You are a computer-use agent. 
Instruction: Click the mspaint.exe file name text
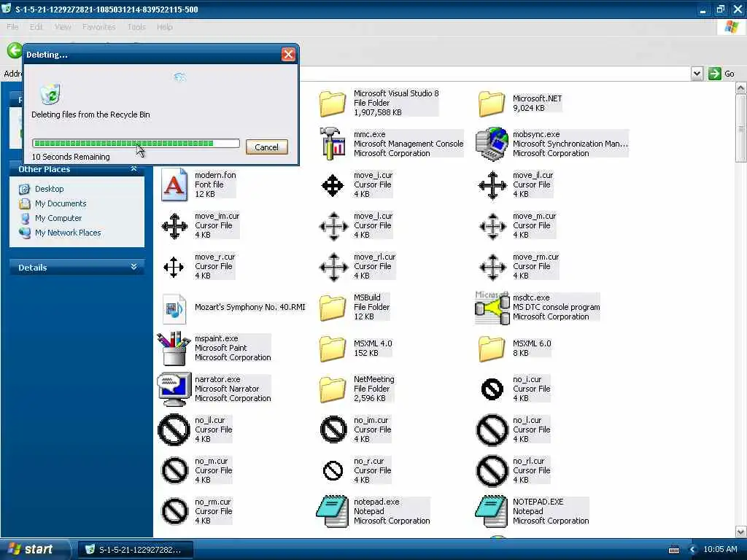coord(216,338)
